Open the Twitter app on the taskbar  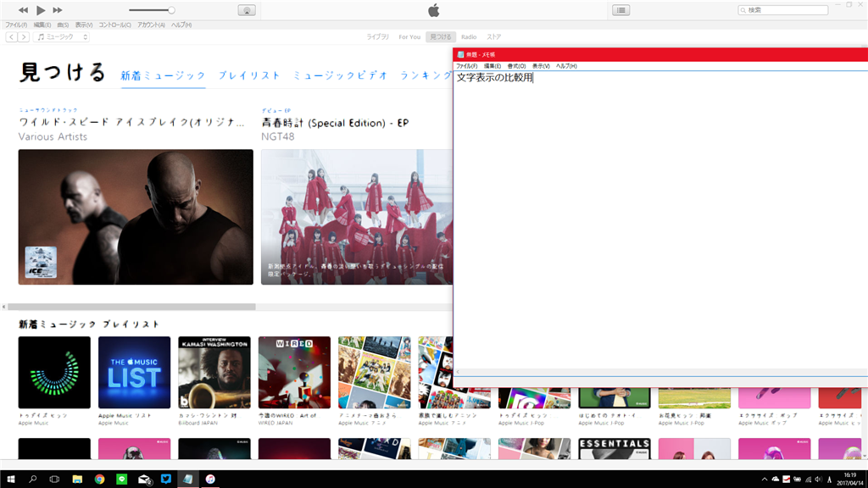tap(166, 480)
